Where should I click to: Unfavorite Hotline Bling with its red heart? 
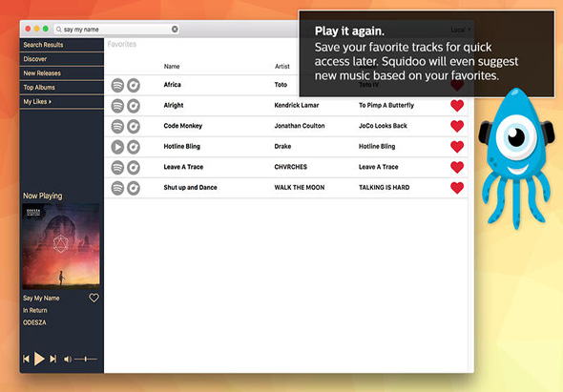(x=457, y=147)
